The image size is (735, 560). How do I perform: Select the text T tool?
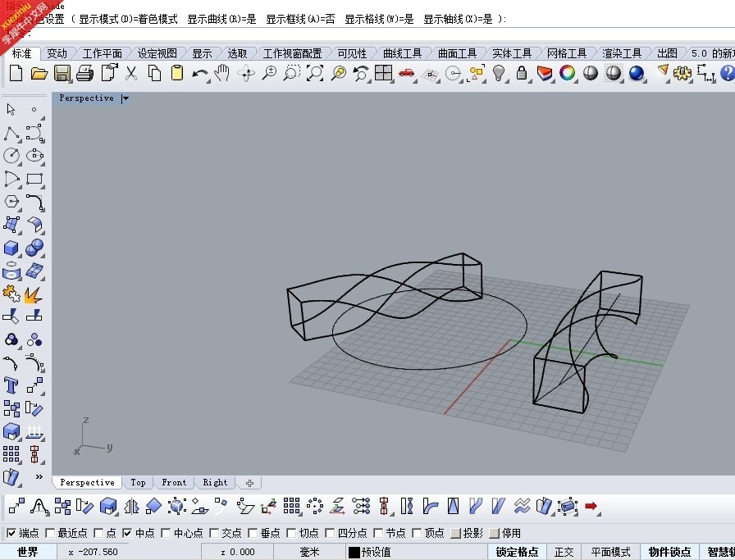coord(11,385)
